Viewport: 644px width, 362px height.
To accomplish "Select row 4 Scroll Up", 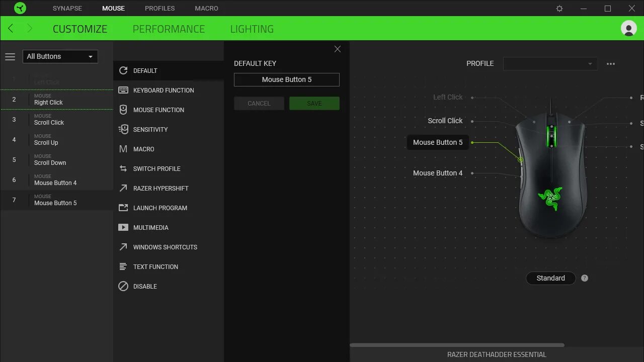I will (57, 140).
